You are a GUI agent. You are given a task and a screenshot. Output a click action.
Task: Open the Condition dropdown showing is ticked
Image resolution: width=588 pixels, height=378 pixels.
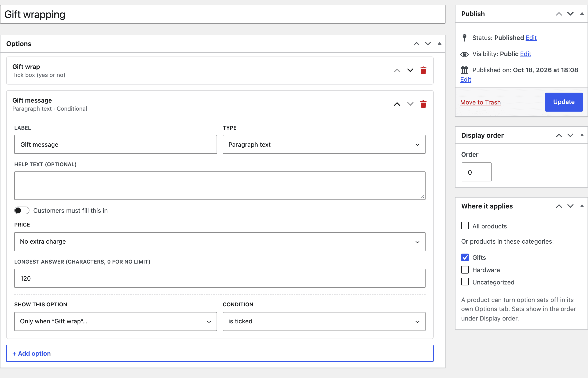(x=324, y=321)
